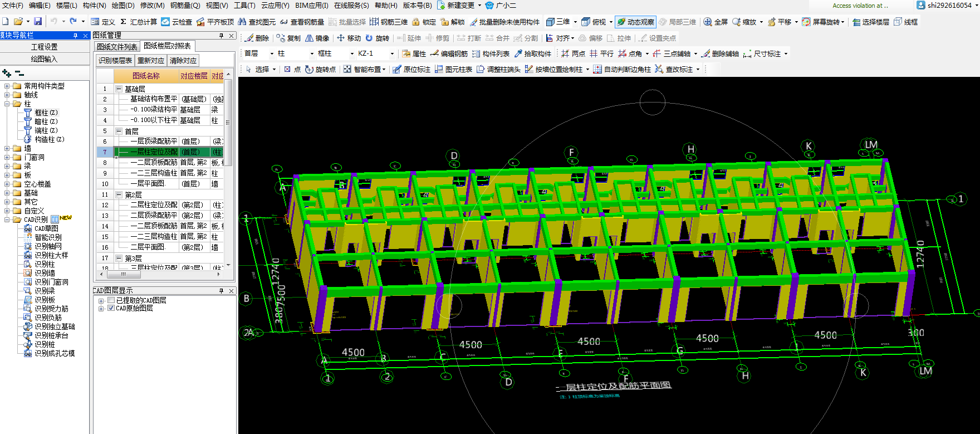Screen dimensions: 980x434
Task: Select 识别梁 tree item
Action: pos(45,291)
